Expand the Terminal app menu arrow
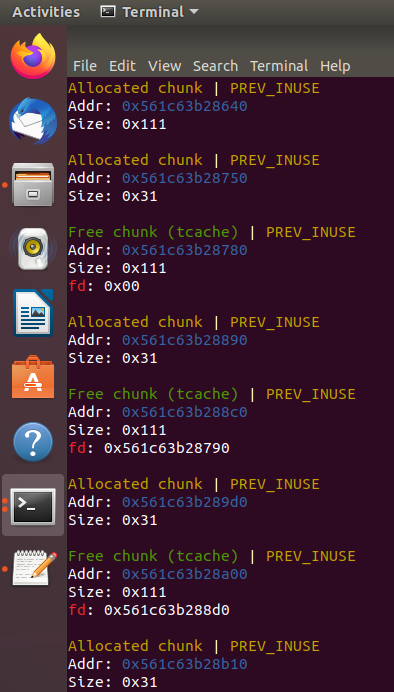 194,12
